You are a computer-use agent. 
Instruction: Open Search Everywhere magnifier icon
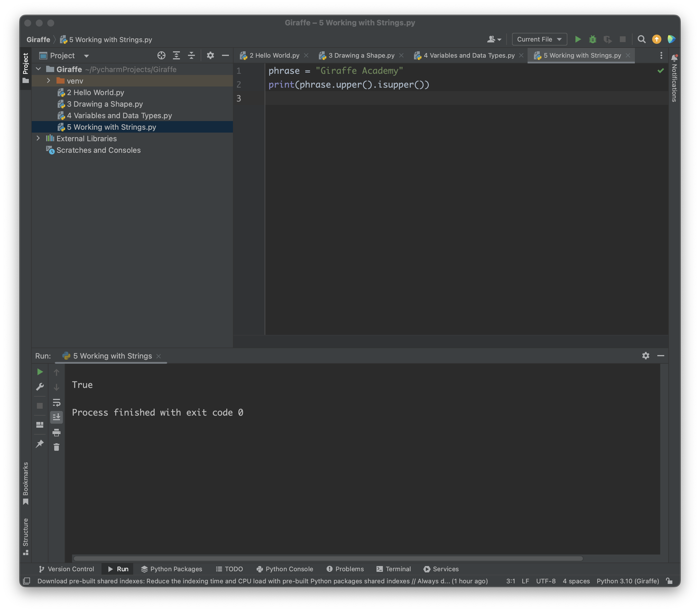(x=641, y=39)
